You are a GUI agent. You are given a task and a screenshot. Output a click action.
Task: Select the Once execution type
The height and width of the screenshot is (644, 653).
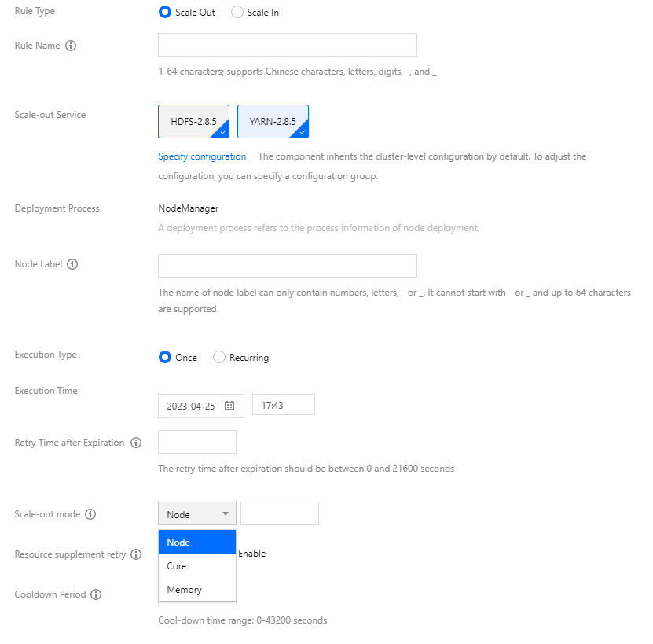(165, 357)
